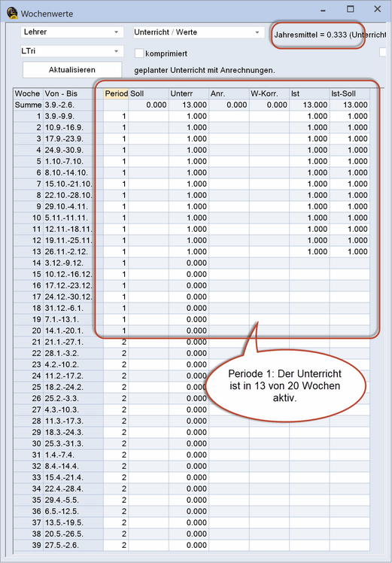This screenshot has height=563, width=392.
Task: Click the Soll column header
Action: tap(149, 94)
